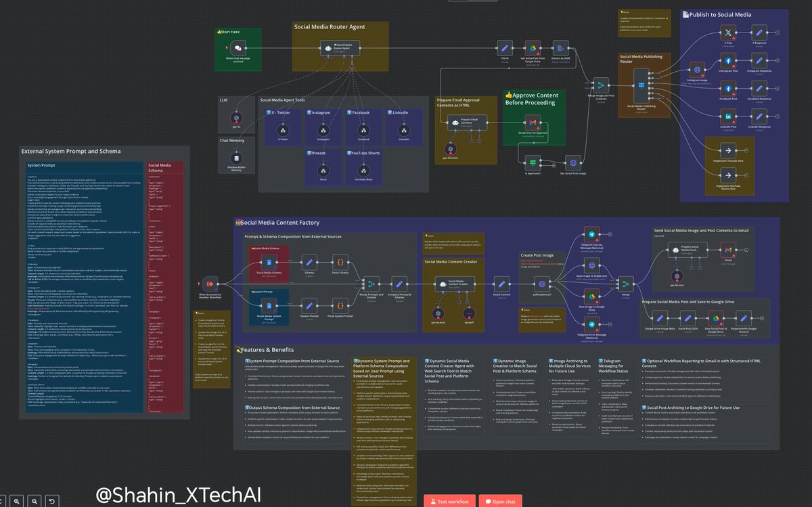
Task: Select the Telegram Success Message node
Action: (x=591, y=235)
